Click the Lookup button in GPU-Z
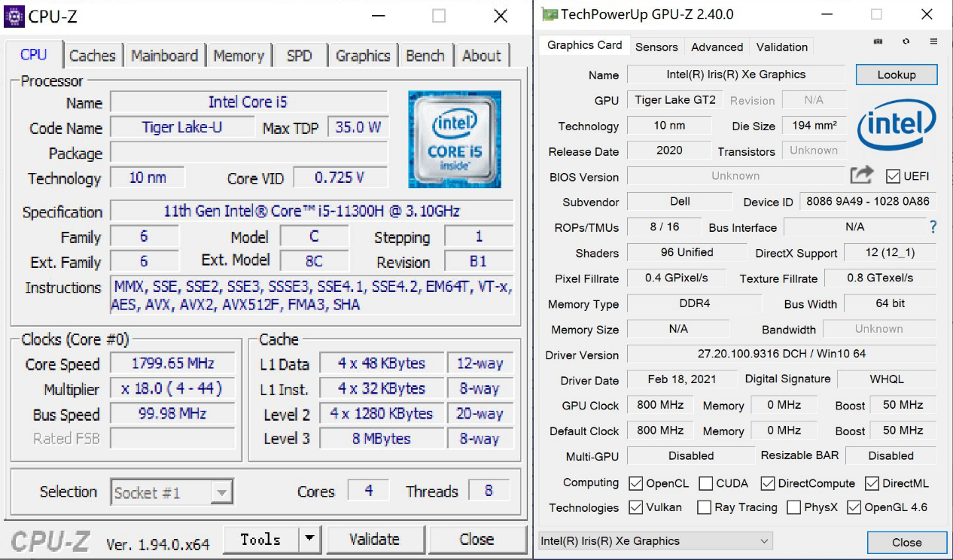This screenshot has height=560, width=953. point(897,75)
